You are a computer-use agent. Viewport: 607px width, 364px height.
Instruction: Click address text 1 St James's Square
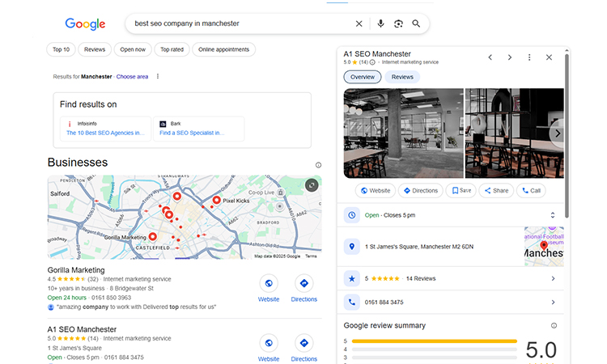click(x=419, y=247)
